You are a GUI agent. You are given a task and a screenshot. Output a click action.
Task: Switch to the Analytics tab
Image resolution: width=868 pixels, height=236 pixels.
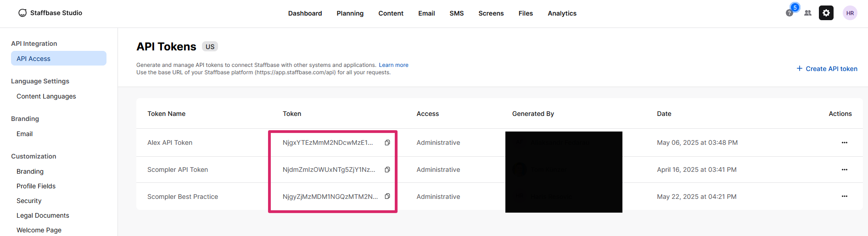pos(562,13)
